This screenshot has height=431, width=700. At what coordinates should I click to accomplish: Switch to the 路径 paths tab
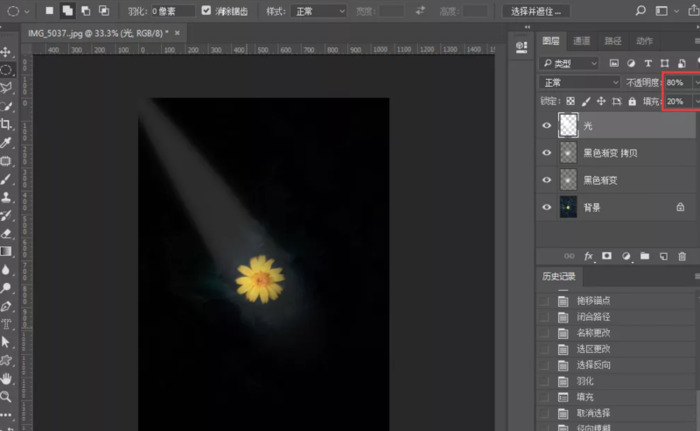point(613,41)
